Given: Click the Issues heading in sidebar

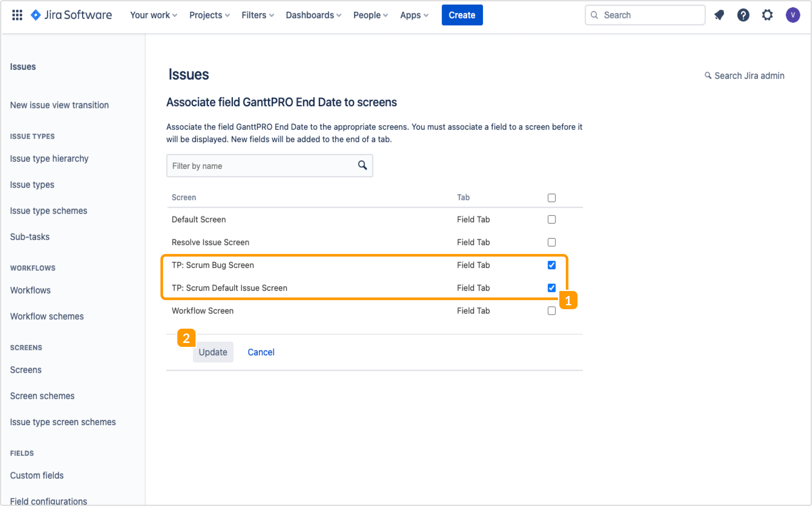Looking at the screenshot, I should coord(23,67).
